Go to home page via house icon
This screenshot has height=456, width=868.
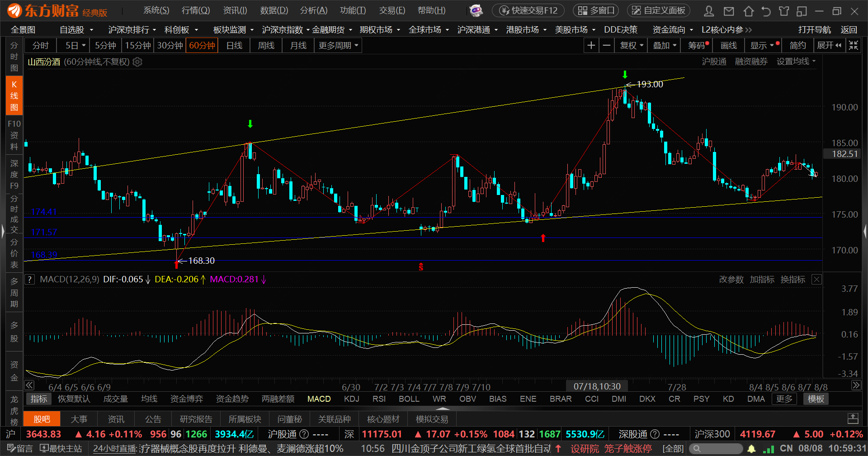pos(748,11)
